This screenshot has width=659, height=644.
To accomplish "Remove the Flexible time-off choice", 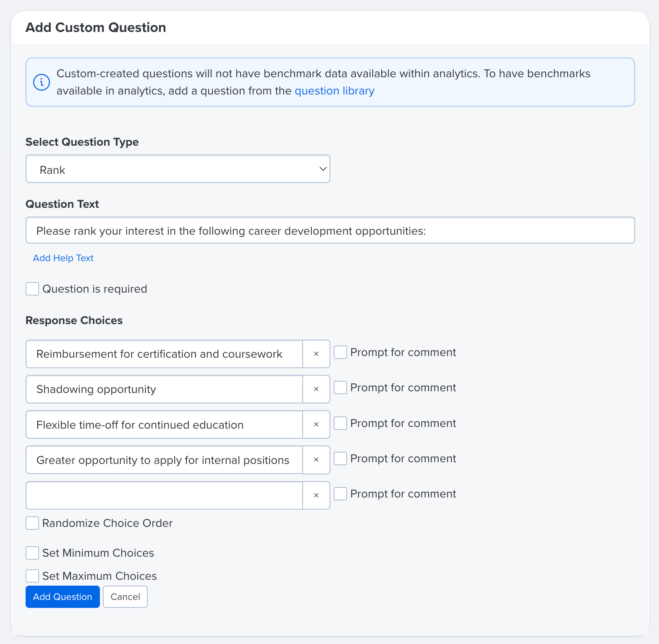I will [316, 424].
